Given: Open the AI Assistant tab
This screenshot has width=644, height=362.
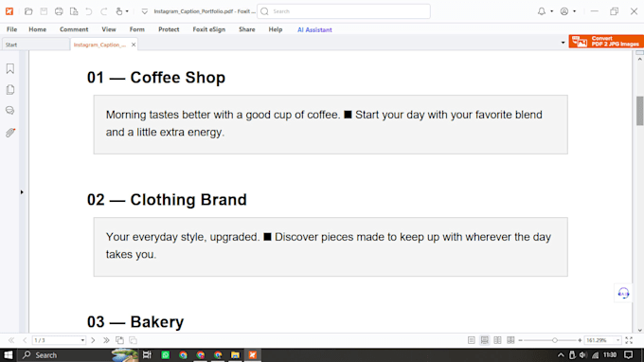Looking at the screenshot, I should point(314,29).
